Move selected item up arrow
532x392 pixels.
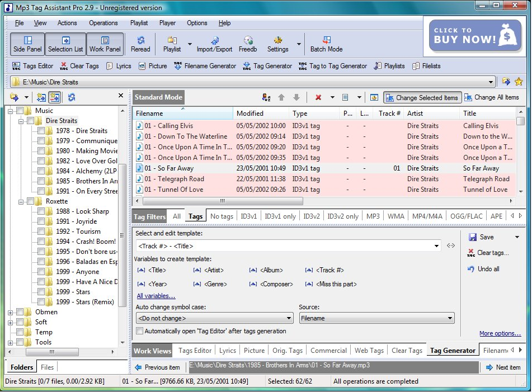(281, 98)
